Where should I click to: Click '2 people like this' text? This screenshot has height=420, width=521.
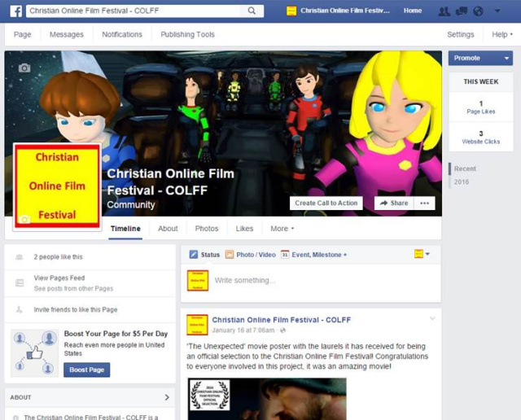click(58, 257)
